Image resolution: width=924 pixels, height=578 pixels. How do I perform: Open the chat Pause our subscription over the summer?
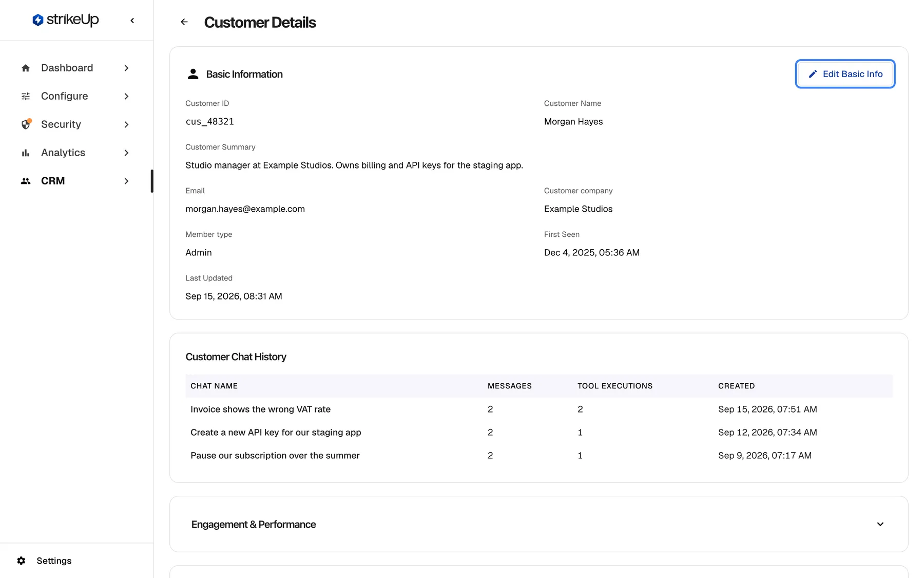pos(275,456)
